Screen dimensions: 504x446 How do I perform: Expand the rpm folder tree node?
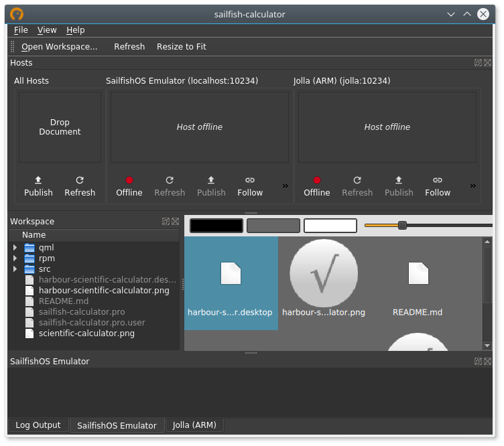[x=15, y=258]
